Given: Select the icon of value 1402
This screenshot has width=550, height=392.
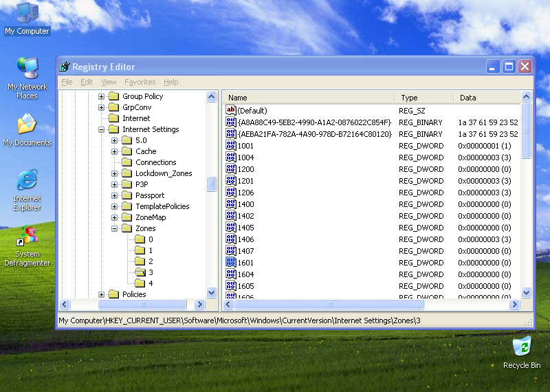Looking at the screenshot, I should coord(230,216).
